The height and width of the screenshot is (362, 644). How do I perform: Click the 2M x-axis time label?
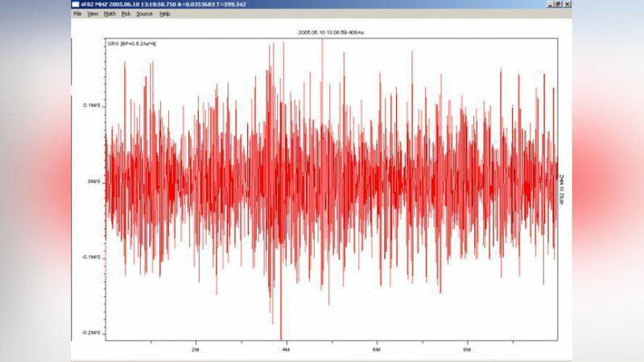195,350
